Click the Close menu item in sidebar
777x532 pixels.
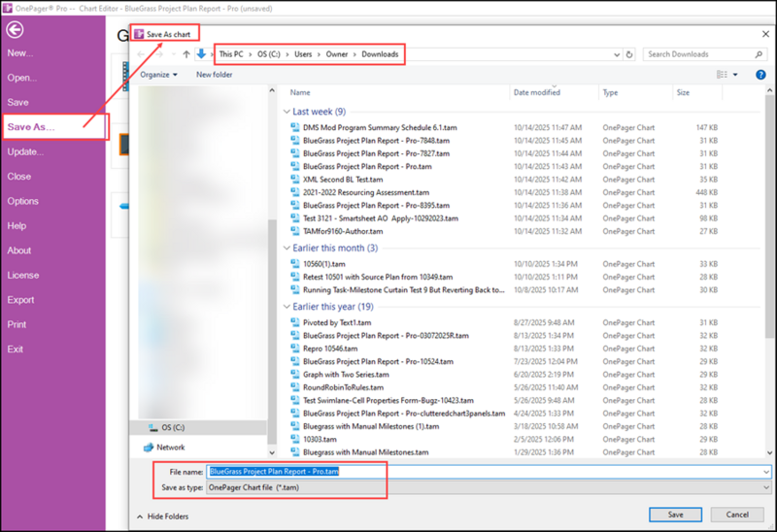click(x=18, y=177)
